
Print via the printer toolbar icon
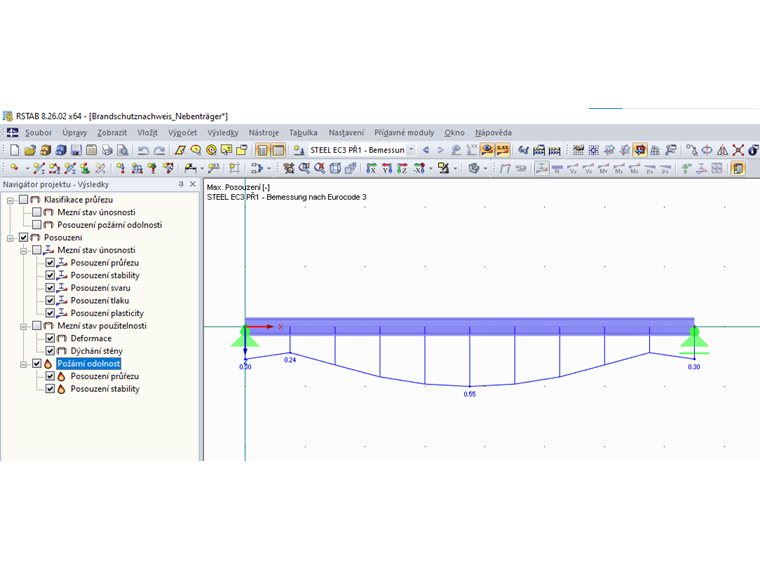coord(107,150)
